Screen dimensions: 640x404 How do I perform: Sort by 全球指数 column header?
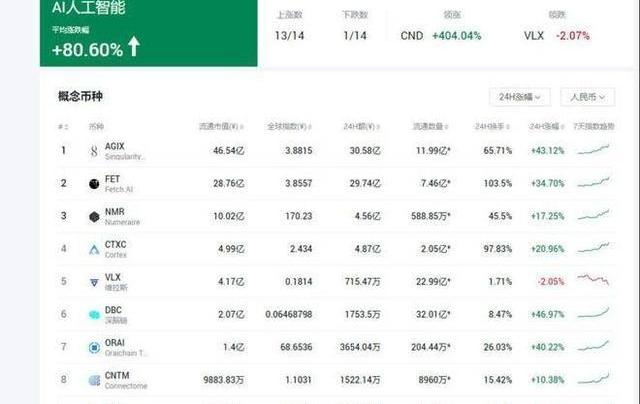[283, 127]
